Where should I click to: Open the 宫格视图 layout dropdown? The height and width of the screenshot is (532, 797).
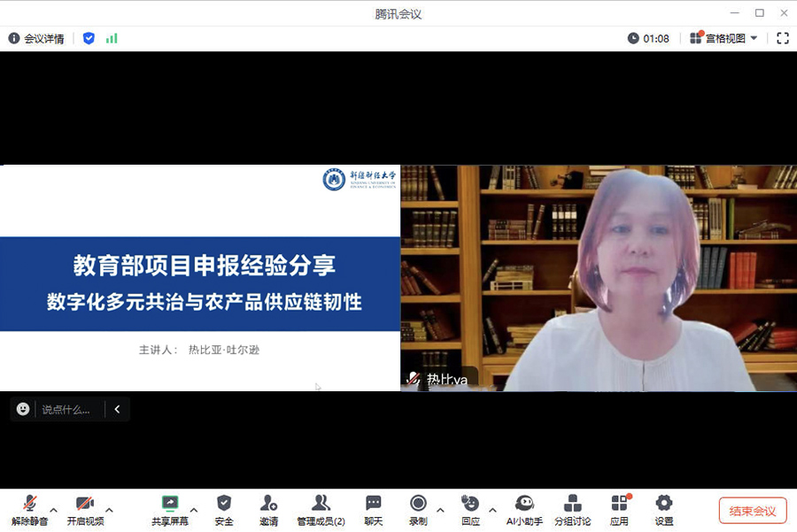click(x=724, y=38)
